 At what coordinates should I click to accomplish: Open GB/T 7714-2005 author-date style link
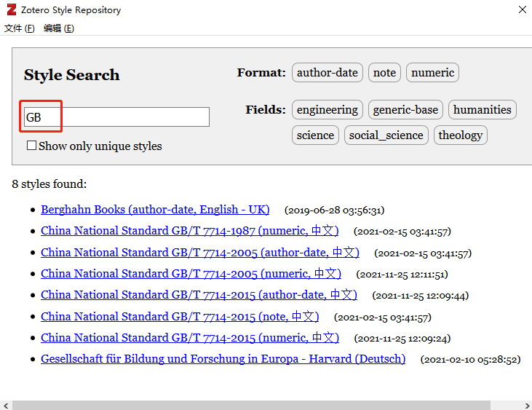coord(200,253)
